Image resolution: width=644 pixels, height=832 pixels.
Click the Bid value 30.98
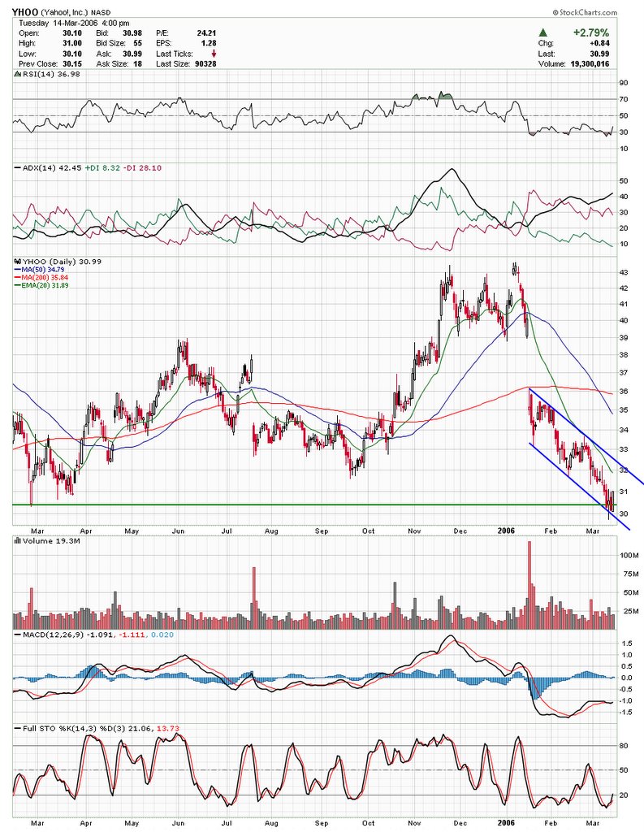[132, 32]
